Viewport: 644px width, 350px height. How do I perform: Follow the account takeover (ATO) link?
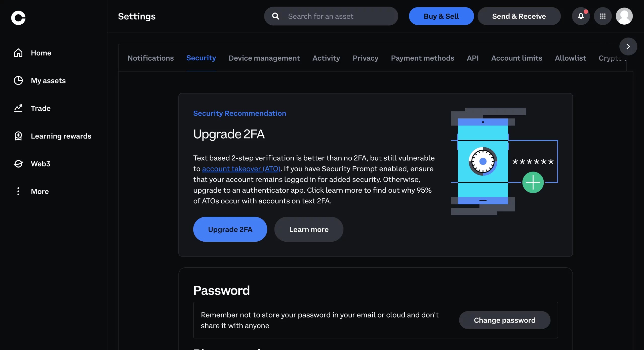pyautogui.click(x=241, y=169)
